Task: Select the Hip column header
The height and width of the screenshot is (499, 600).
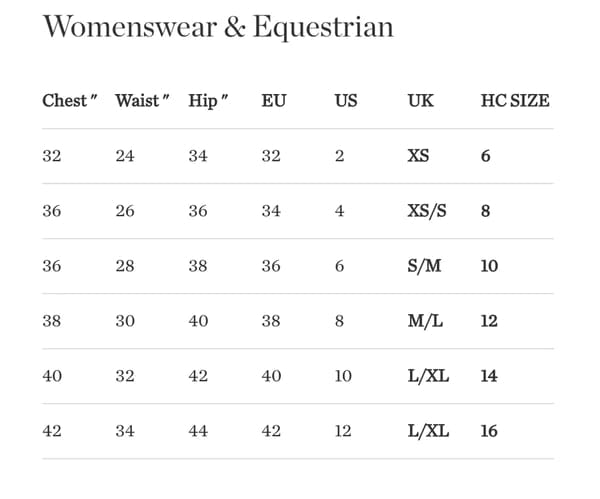Action: [209, 101]
